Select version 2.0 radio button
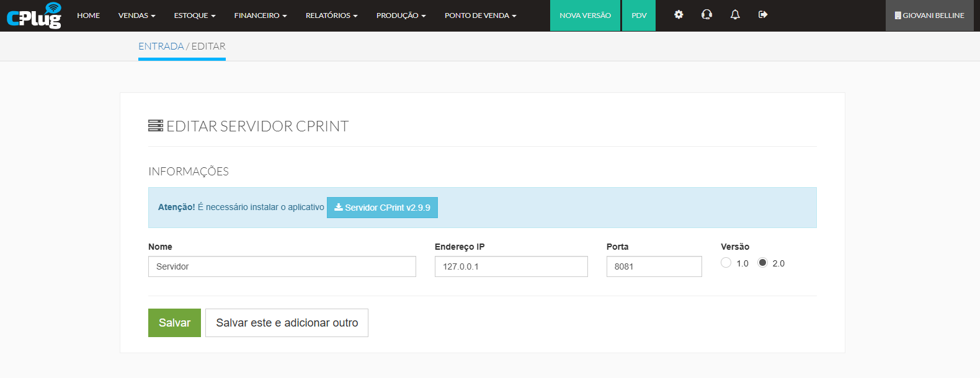Screen dimensions: 980x378 click(x=762, y=263)
